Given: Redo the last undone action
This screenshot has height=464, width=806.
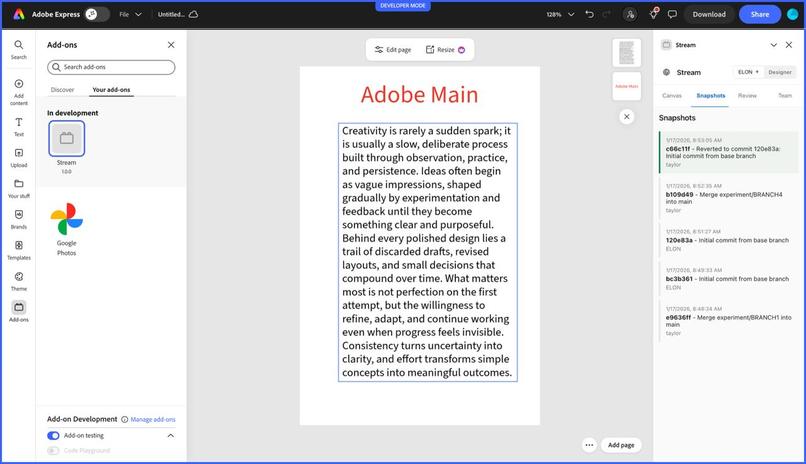Looking at the screenshot, I should click(607, 14).
